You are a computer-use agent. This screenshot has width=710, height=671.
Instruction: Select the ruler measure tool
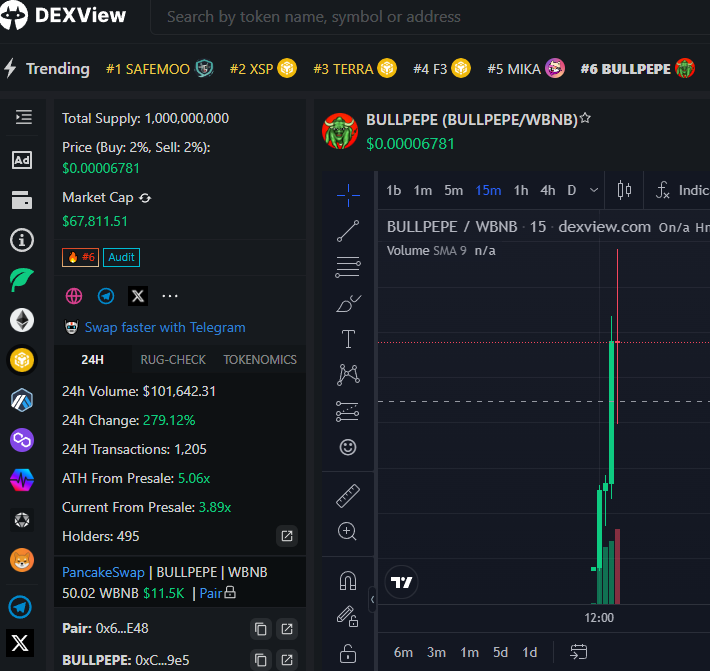pos(348,495)
